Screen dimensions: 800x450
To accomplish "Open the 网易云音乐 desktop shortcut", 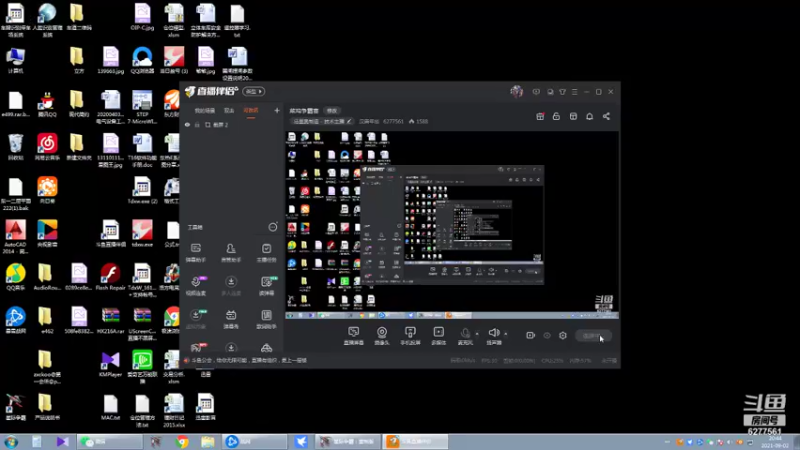I will (x=47, y=148).
